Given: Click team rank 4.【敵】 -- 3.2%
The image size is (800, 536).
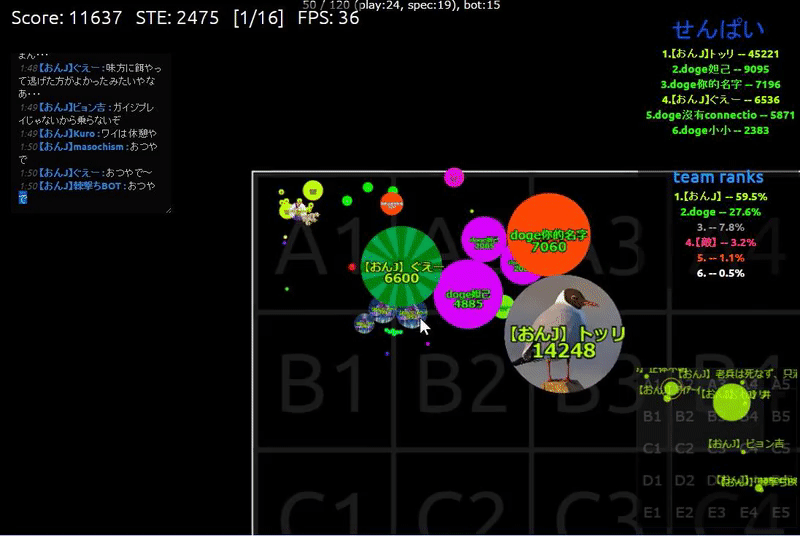Looking at the screenshot, I should [720, 242].
